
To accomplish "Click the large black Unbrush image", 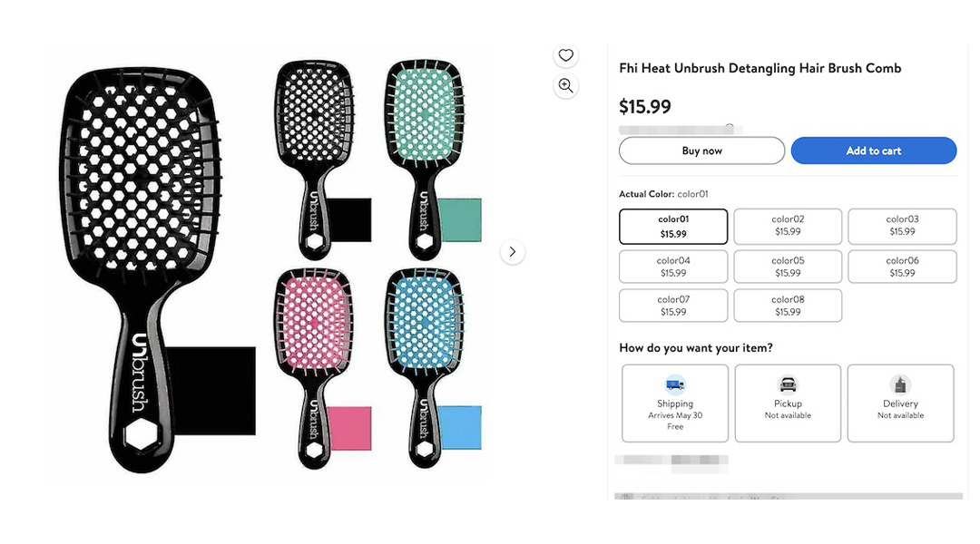I will [x=143, y=269].
